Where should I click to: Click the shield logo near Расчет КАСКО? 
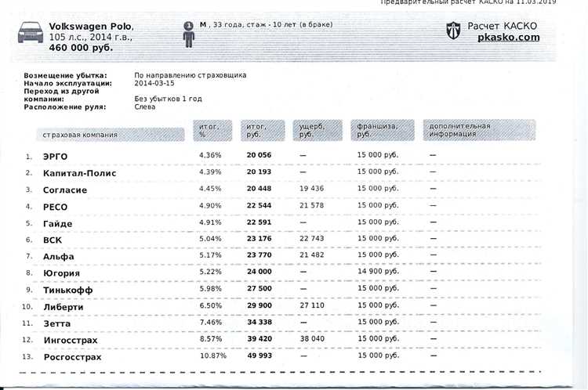(453, 31)
